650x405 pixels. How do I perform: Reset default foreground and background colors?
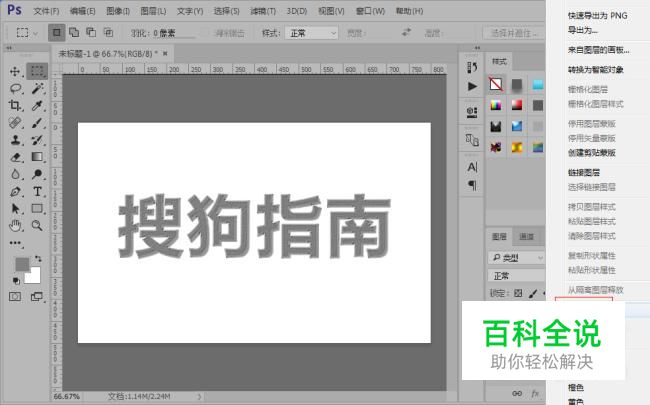[x=16, y=281]
